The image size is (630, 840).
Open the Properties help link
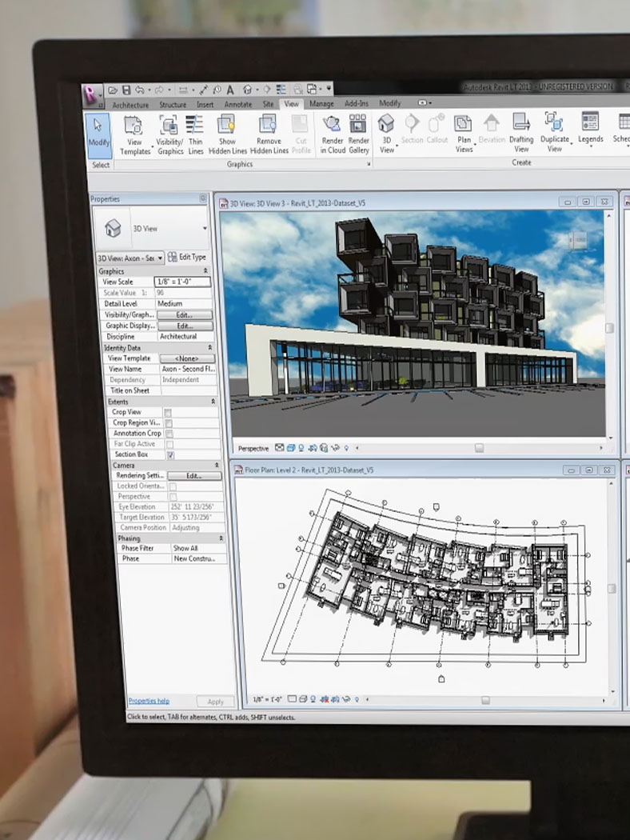coord(149,701)
